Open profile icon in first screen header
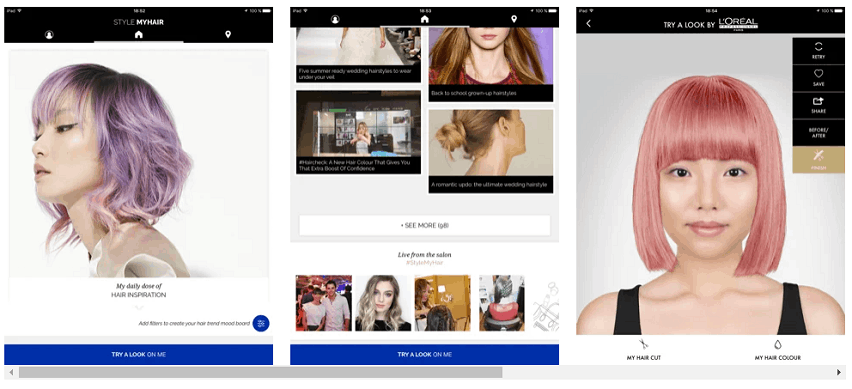This screenshot has height=389, width=852. point(49,35)
